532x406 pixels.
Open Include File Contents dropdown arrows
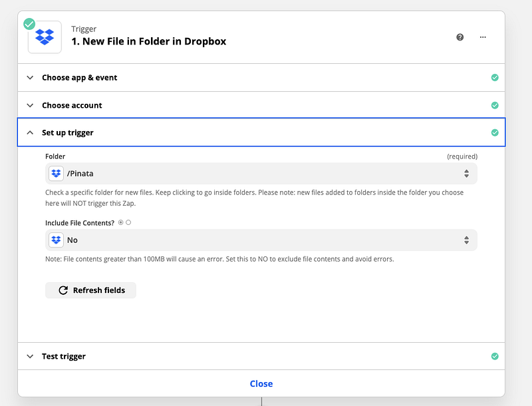click(466, 240)
